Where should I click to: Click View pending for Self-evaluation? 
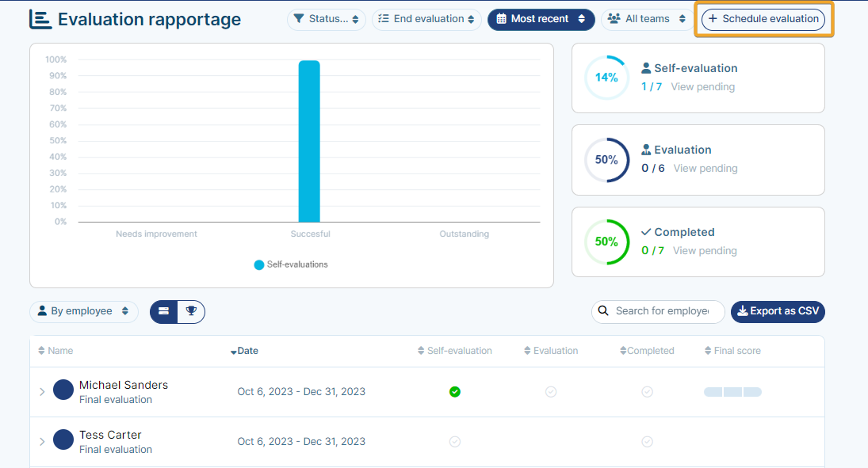coord(703,87)
